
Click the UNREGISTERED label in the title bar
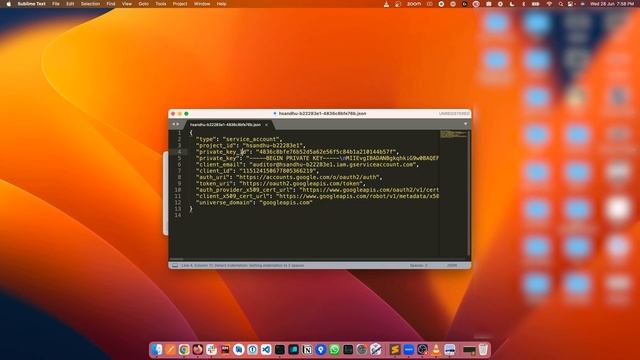pos(454,113)
